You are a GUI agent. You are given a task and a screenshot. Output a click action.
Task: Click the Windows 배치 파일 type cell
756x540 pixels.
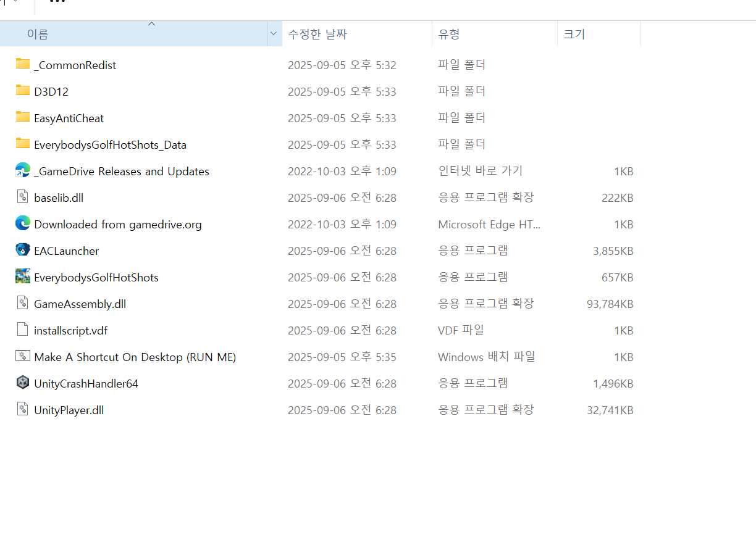point(487,357)
